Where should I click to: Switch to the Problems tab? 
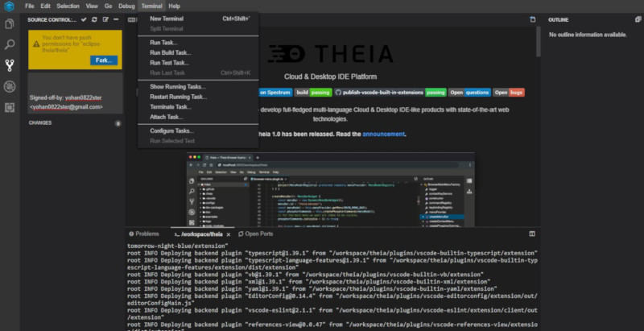(144, 234)
